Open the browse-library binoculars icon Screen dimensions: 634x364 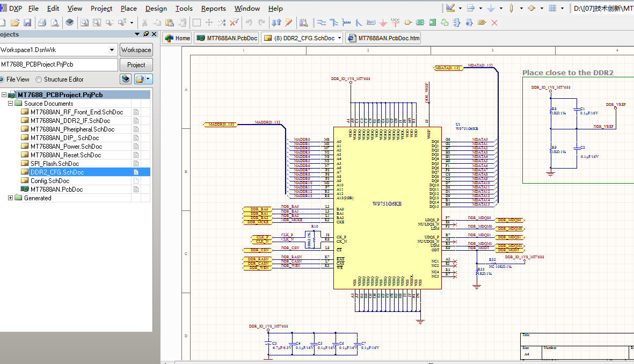(304, 23)
